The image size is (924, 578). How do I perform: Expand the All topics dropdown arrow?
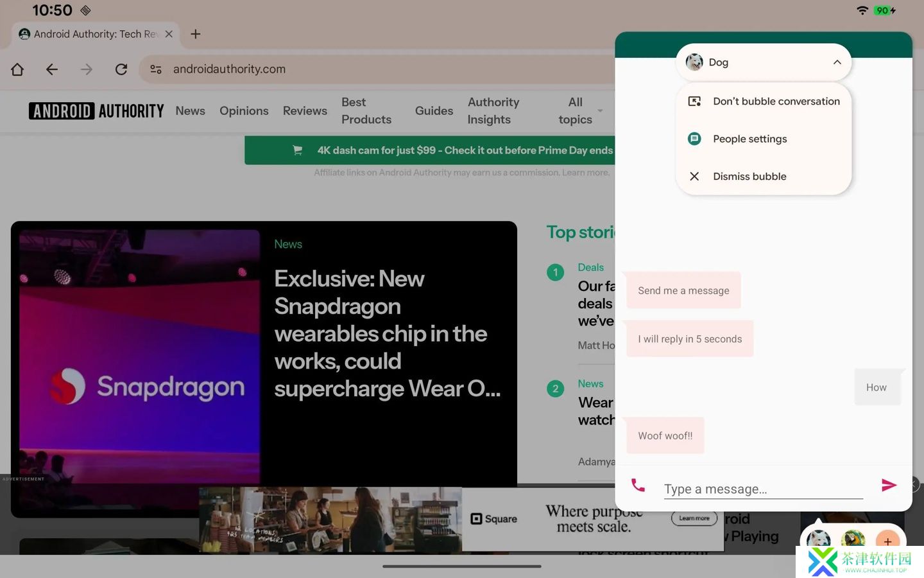click(x=600, y=111)
